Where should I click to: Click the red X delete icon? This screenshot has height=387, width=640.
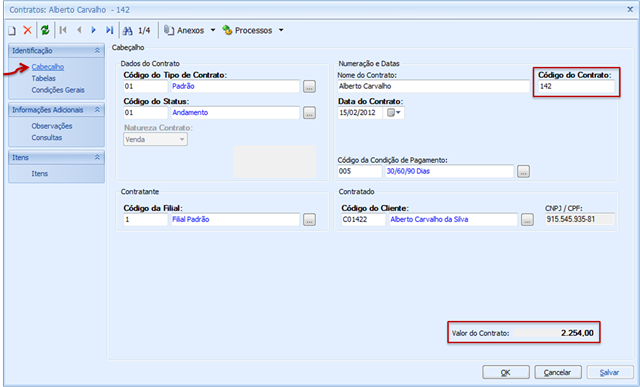point(27,30)
